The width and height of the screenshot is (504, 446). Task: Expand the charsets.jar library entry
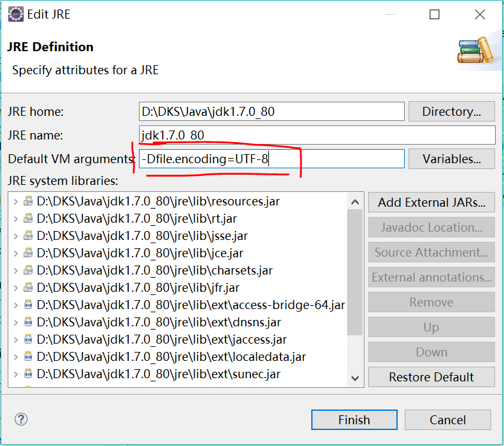point(15,271)
